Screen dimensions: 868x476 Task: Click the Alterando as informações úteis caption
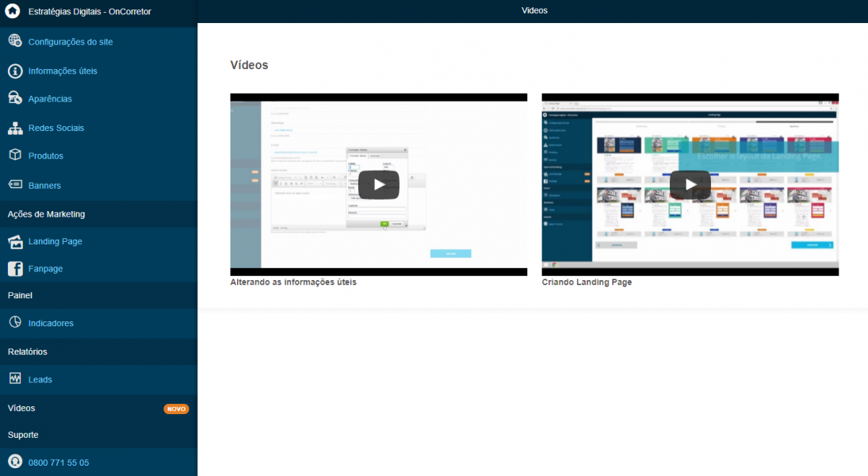point(293,282)
